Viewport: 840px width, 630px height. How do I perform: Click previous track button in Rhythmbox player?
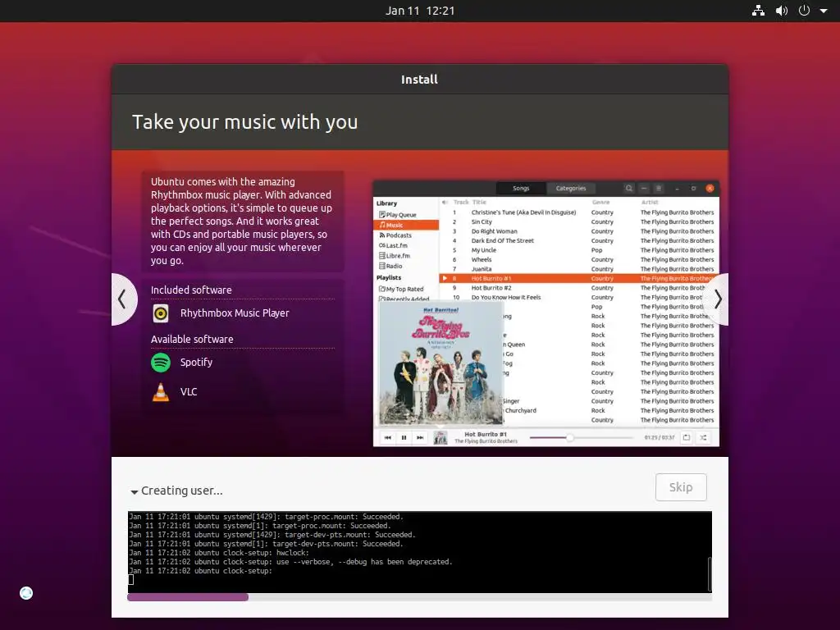[388, 438]
